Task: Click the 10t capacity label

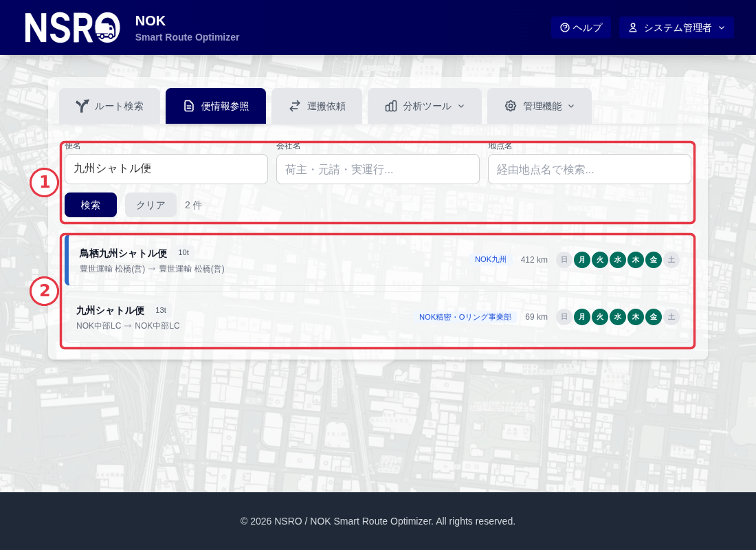Action: coord(184,253)
